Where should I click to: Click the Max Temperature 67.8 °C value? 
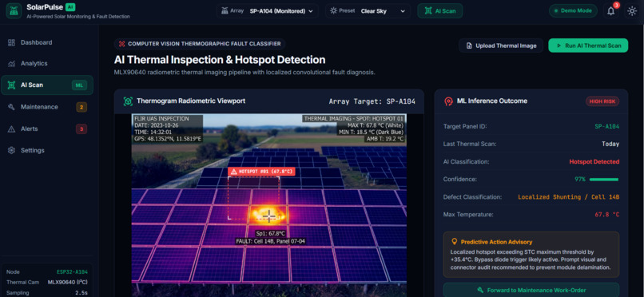(607, 215)
